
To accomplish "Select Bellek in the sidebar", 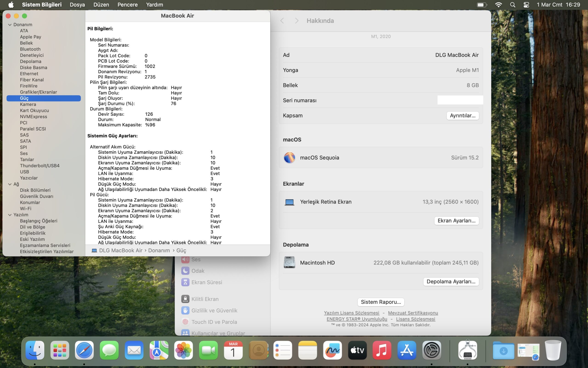I will tap(26, 43).
